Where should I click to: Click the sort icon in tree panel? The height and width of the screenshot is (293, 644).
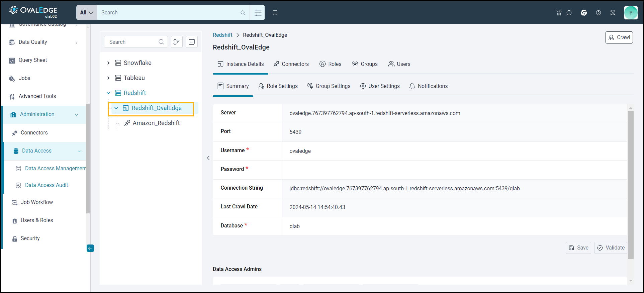[x=177, y=42]
